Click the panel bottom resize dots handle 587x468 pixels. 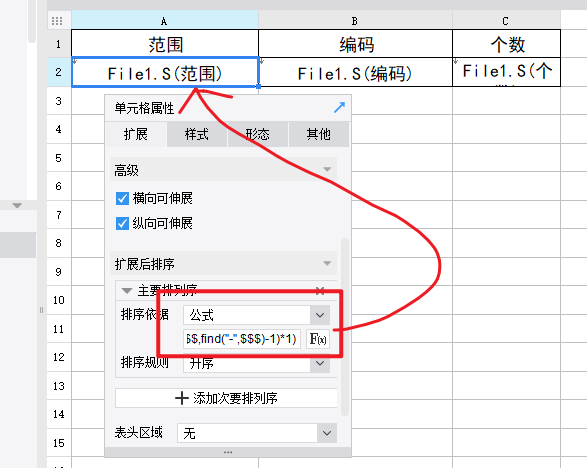tap(228, 452)
